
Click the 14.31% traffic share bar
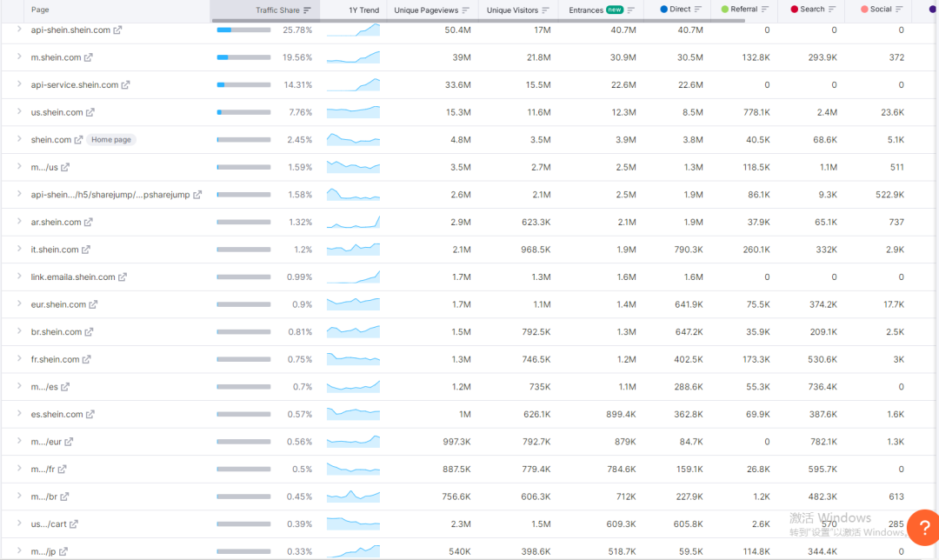click(x=243, y=85)
